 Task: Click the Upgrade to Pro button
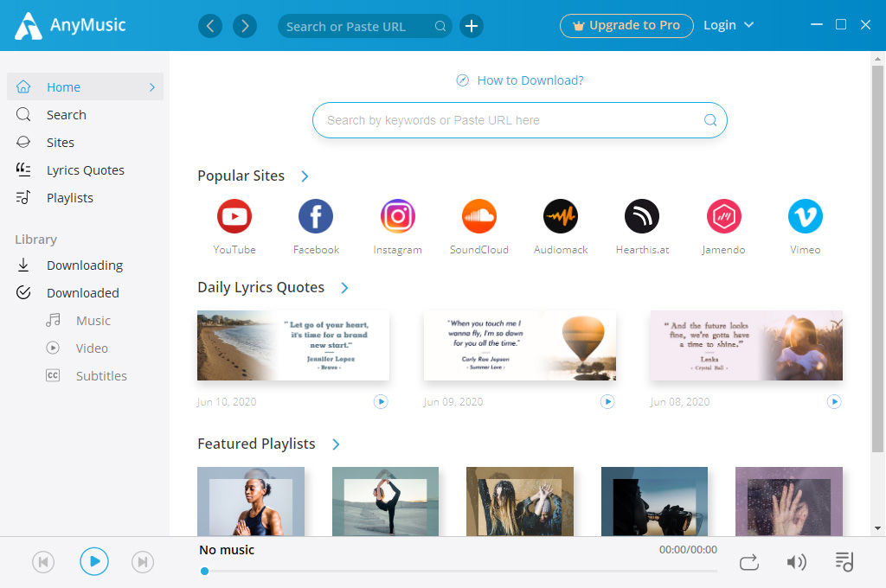point(626,26)
